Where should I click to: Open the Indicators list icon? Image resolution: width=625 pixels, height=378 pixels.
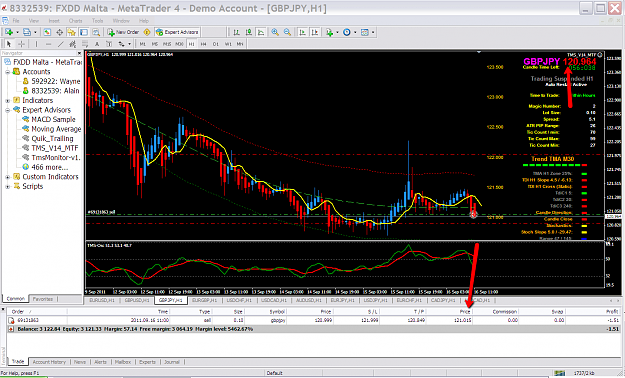(329, 32)
